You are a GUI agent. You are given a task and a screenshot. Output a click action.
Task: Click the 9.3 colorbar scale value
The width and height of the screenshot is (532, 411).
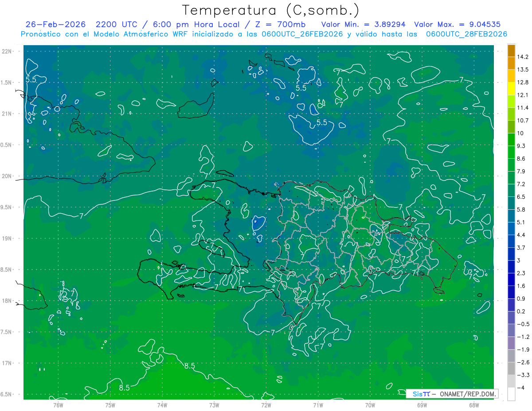click(521, 146)
